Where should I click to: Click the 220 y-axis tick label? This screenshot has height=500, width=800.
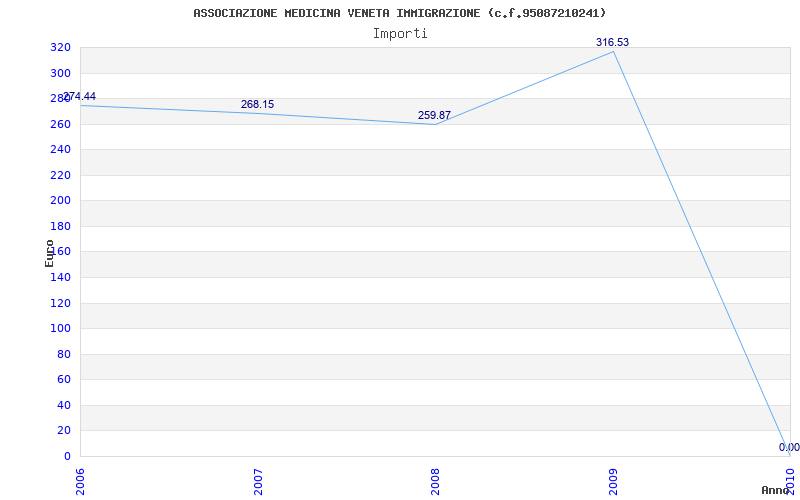(x=60, y=176)
